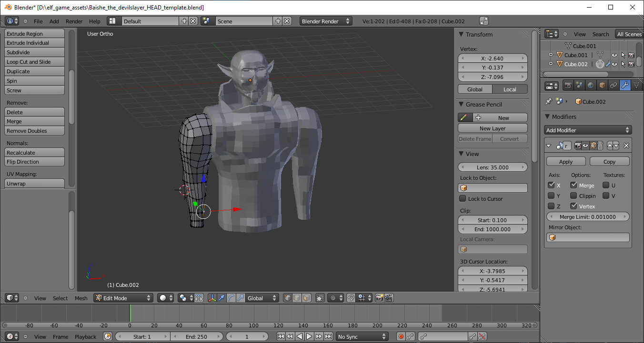Click the record keyframe button in timeline
This screenshot has width=644, height=343.
401,336
